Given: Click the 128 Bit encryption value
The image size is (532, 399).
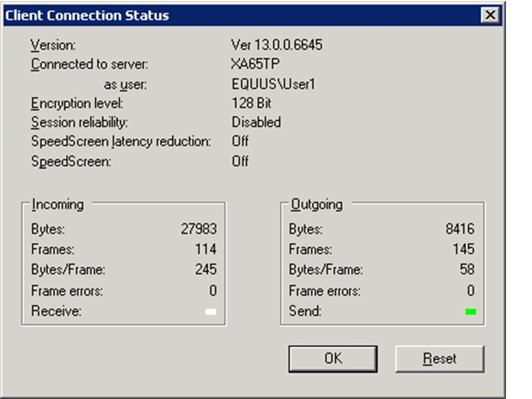Looking at the screenshot, I should (x=252, y=103).
